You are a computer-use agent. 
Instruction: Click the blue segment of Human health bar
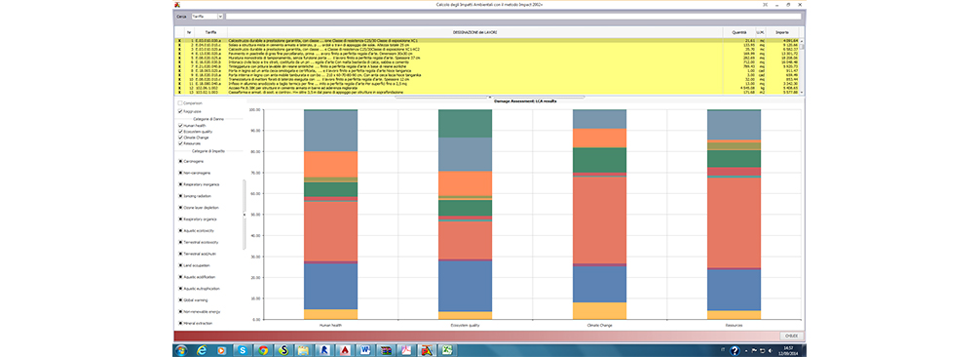[330, 286]
